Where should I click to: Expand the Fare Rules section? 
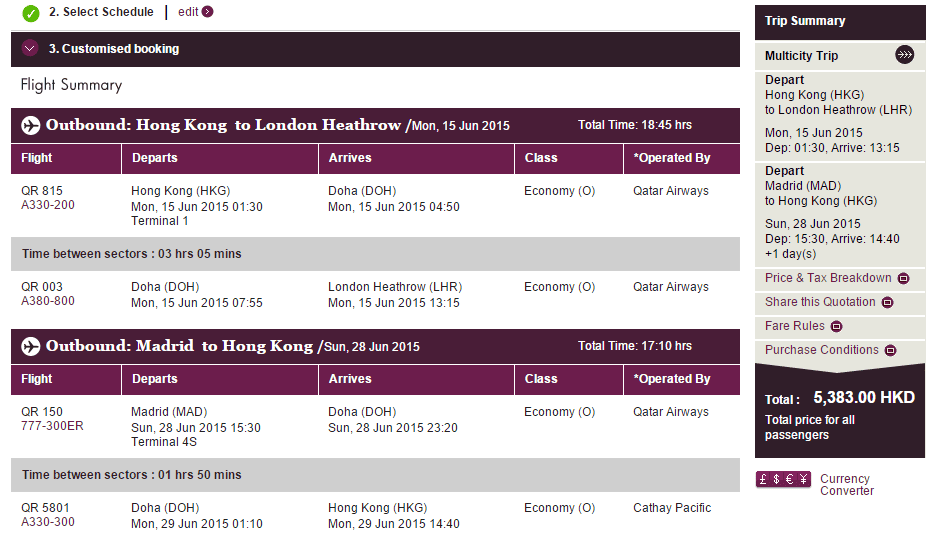(837, 327)
